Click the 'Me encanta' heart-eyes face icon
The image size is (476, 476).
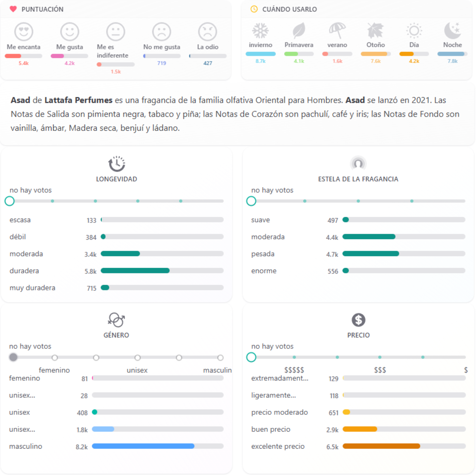[24, 32]
